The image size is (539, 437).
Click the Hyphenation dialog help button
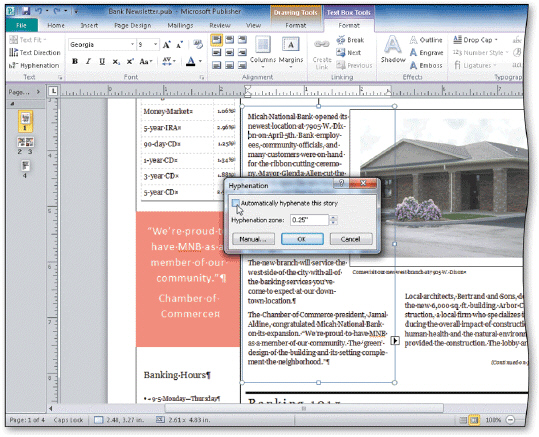(x=341, y=183)
